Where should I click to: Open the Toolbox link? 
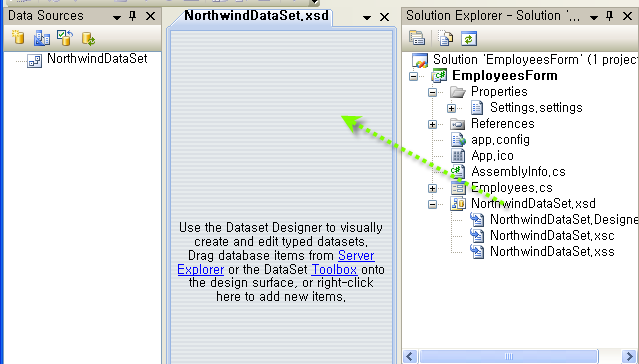334,269
